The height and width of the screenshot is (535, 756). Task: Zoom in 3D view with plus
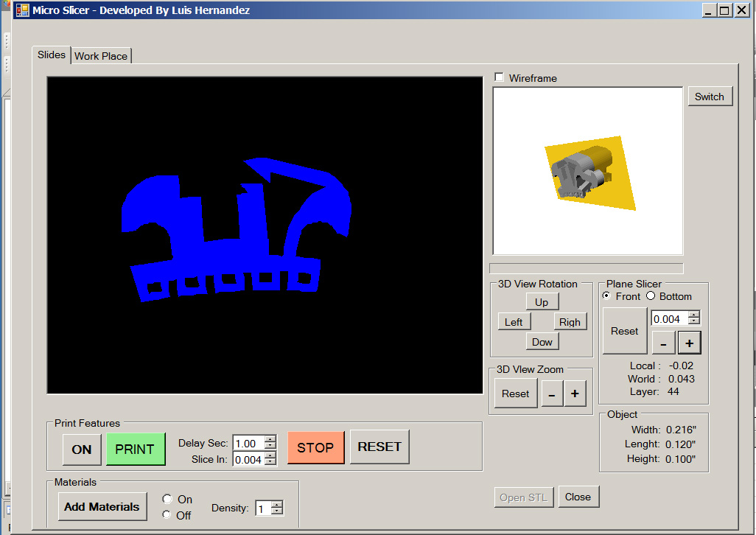coord(575,394)
